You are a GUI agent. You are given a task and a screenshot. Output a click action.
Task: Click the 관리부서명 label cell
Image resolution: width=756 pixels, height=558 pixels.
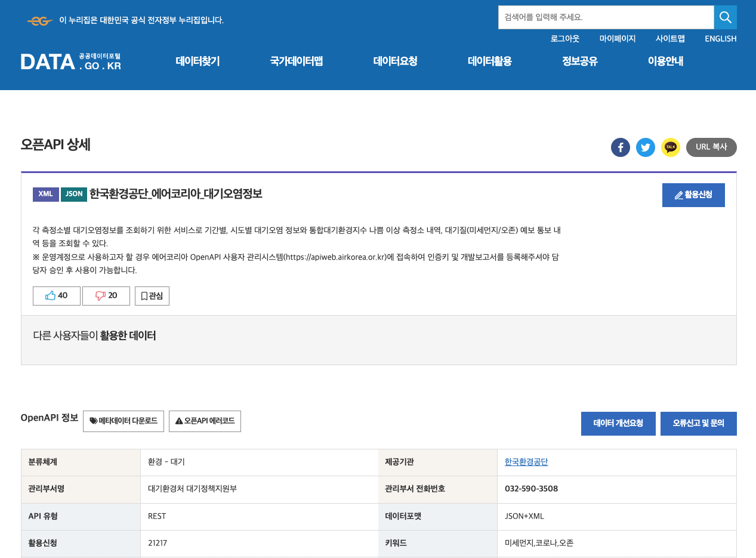81,489
